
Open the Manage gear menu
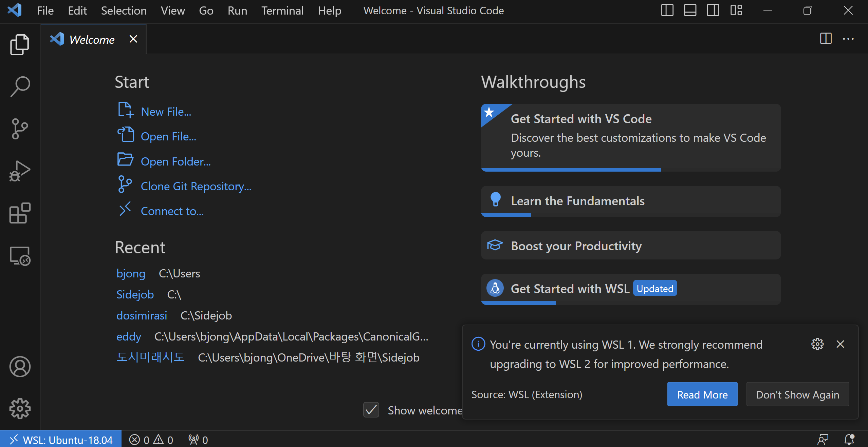click(x=20, y=408)
